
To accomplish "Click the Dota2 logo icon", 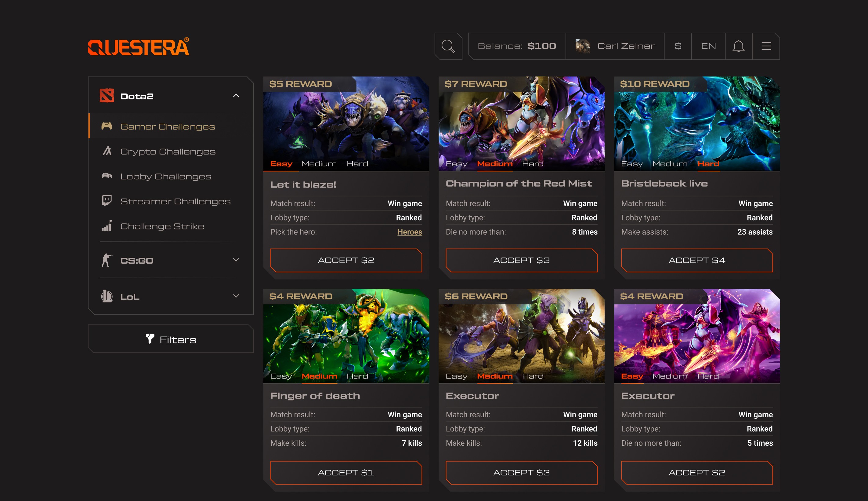I will tap(107, 96).
